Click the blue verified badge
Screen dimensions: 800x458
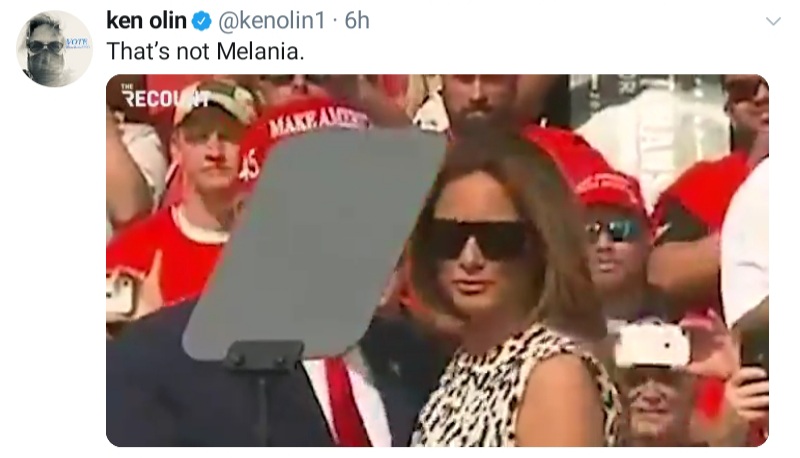(x=201, y=21)
